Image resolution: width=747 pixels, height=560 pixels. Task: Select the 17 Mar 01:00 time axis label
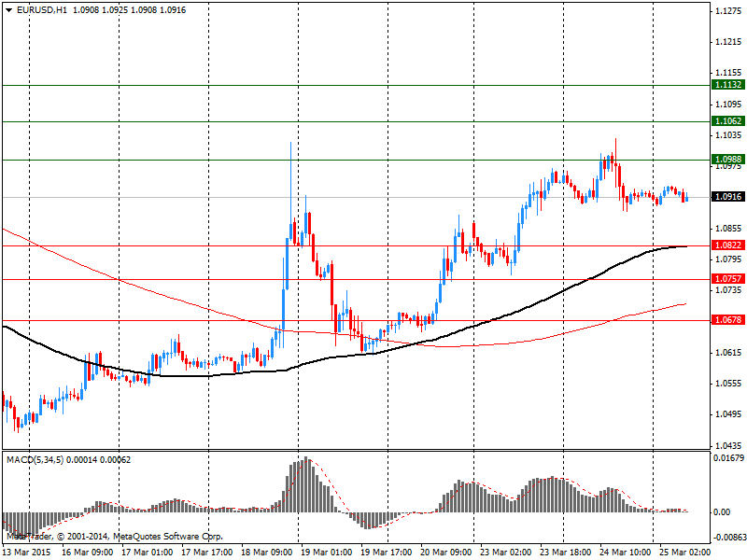148,553
